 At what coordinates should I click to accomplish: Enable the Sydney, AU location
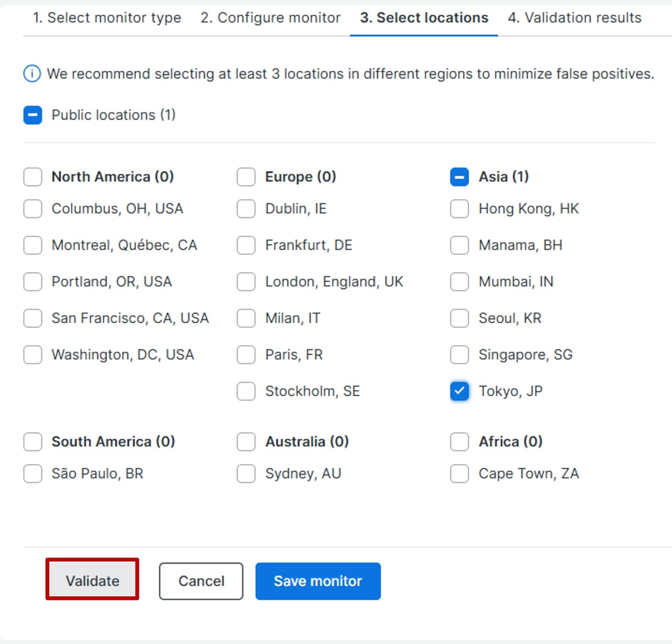(246, 473)
